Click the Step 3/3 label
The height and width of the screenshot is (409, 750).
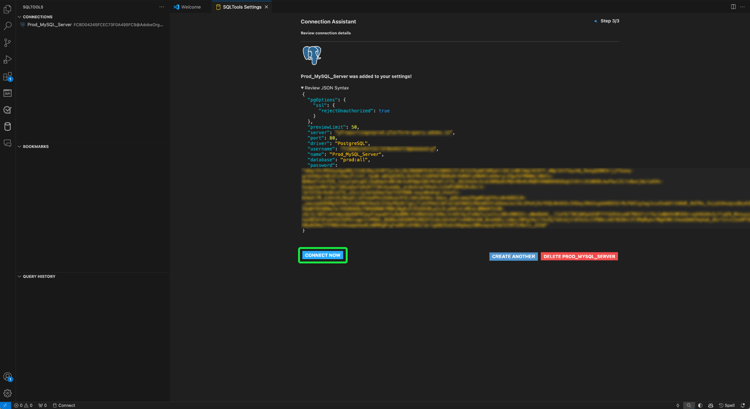pos(610,21)
